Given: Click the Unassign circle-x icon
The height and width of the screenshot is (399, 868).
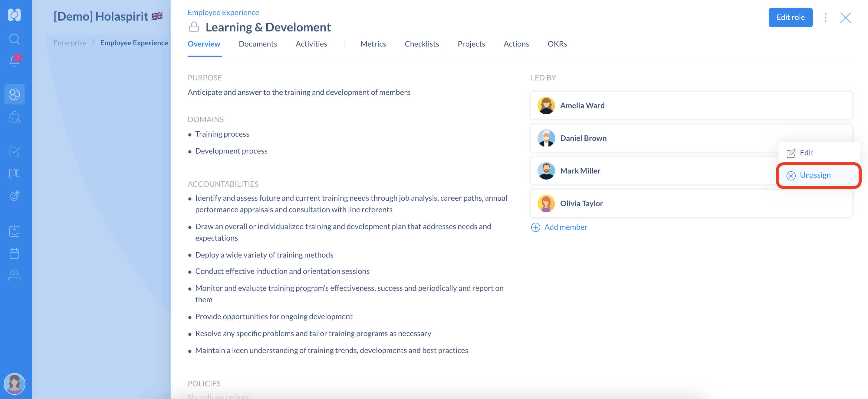Looking at the screenshot, I should click(x=791, y=176).
